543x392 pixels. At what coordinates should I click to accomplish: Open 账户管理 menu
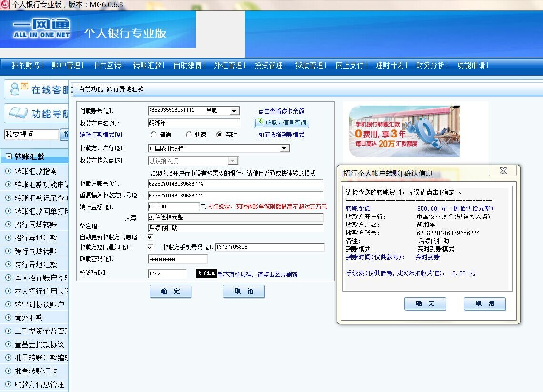[x=66, y=65]
